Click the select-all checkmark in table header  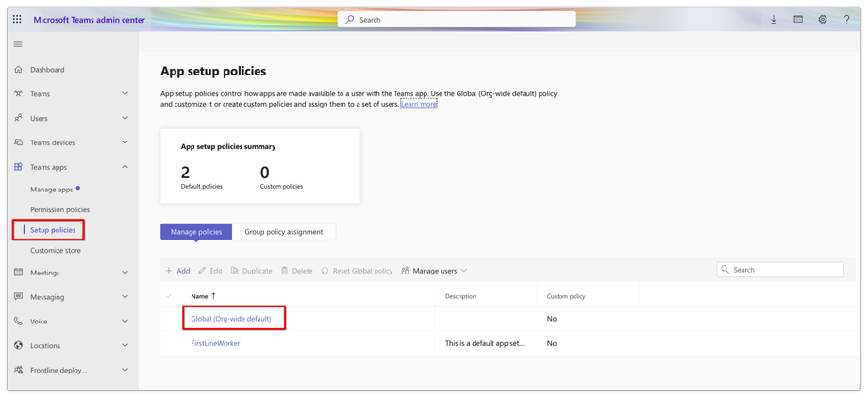170,296
